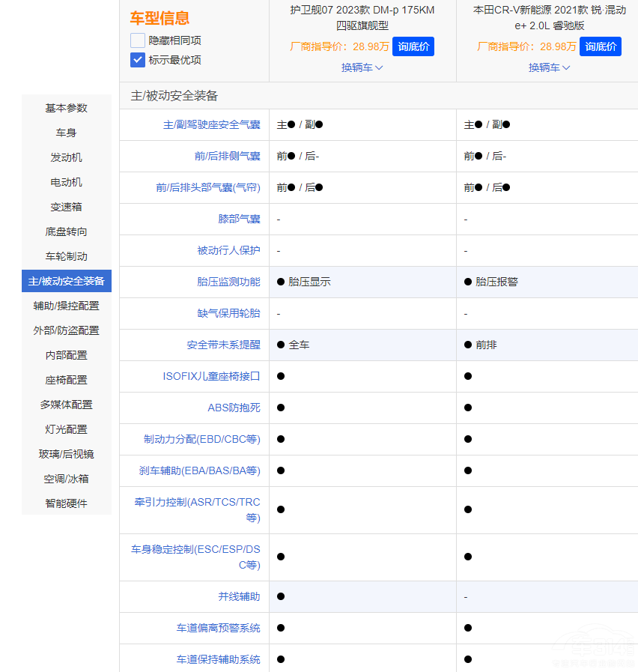Toggle the 隐藏相同项 checkbox
This screenshot has height=672, width=638.
point(138,40)
